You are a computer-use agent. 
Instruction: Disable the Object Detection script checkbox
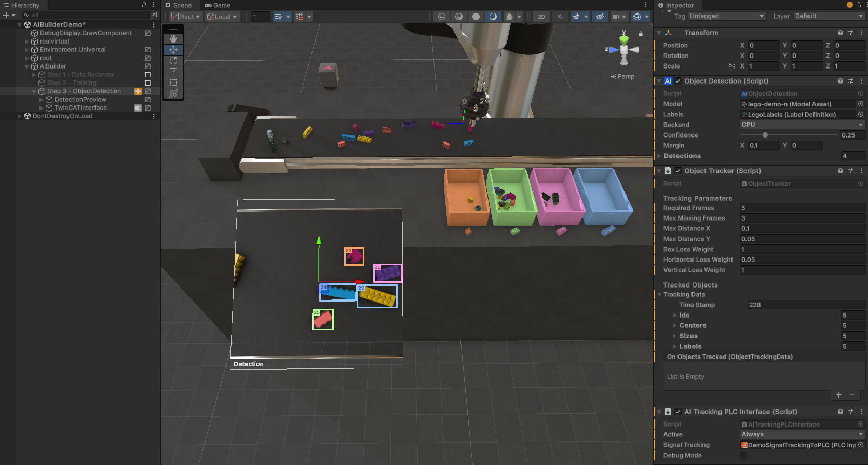[x=678, y=81]
